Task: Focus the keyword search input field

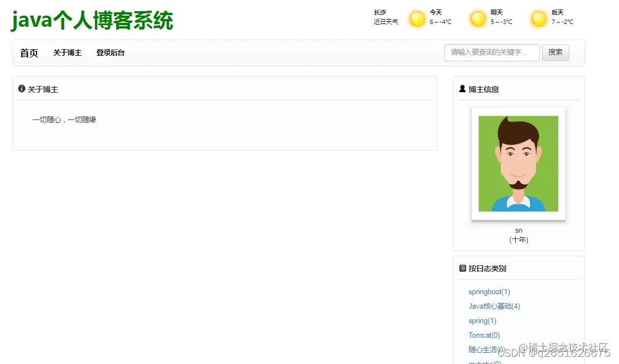Action: pyautogui.click(x=492, y=52)
